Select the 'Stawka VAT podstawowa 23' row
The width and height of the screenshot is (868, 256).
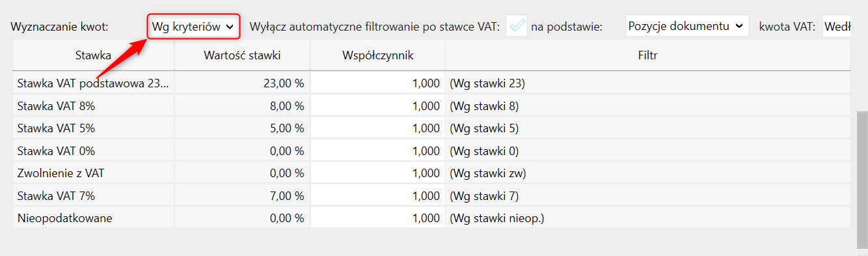(431, 83)
